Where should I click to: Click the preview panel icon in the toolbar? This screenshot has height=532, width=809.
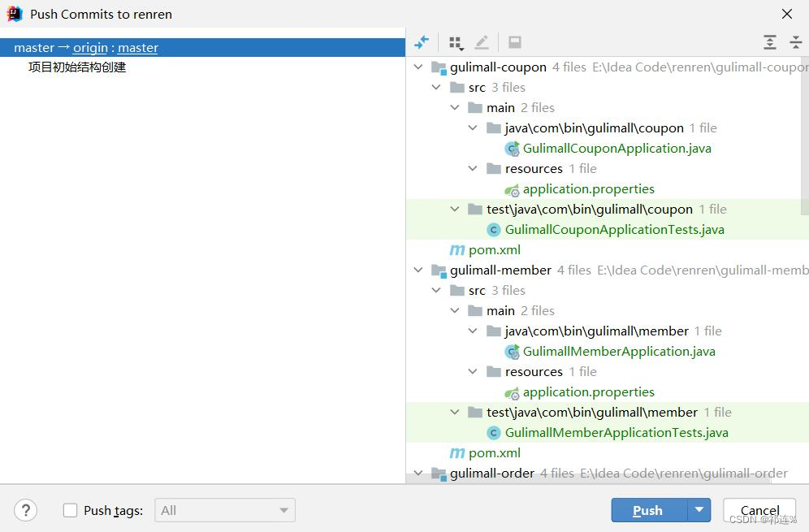coord(514,42)
